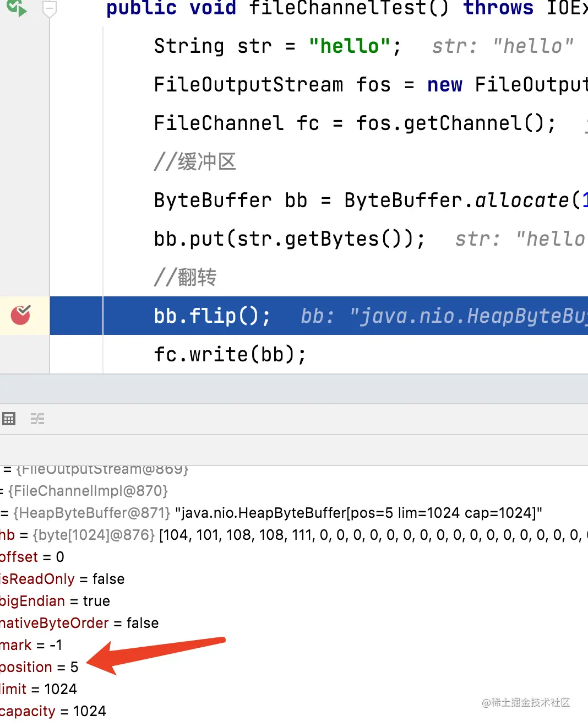The height and width of the screenshot is (726, 588).
Task: Click the FileOutputStream fos declaration line
Action: click(x=371, y=84)
